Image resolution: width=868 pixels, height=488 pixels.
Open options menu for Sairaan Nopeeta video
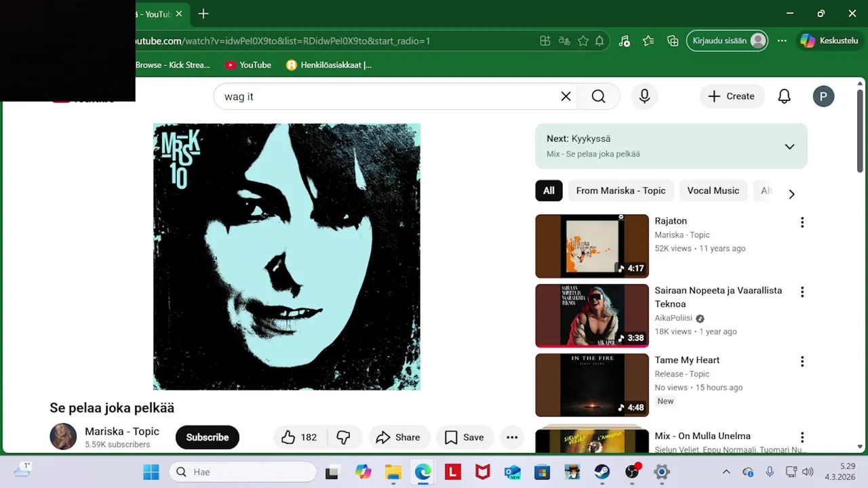pyautogui.click(x=802, y=291)
